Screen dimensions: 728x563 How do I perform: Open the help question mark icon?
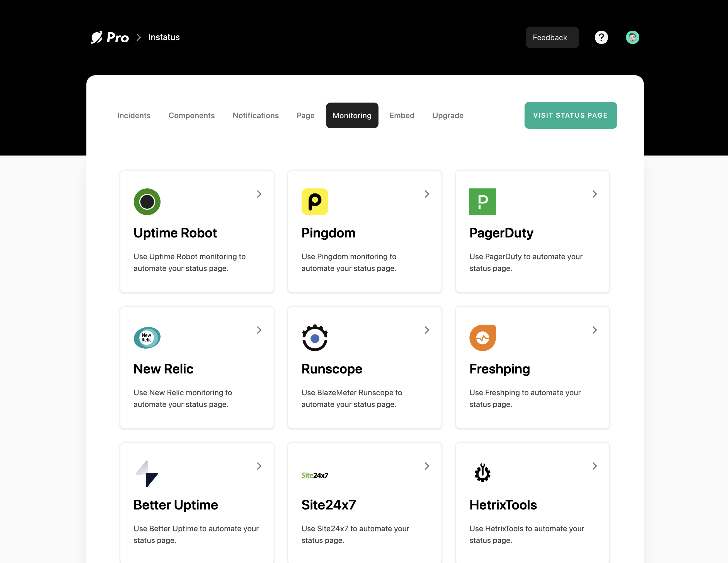[601, 37]
